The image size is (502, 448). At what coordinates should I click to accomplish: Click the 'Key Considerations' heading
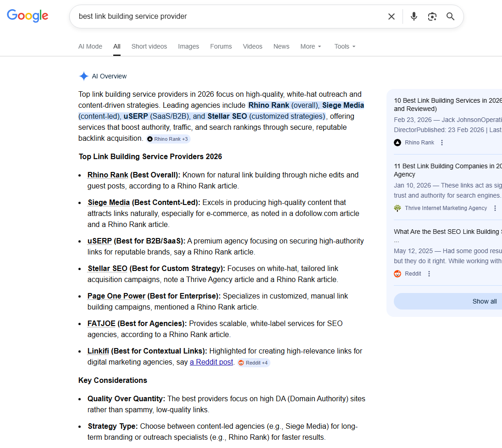pyautogui.click(x=113, y=381)
